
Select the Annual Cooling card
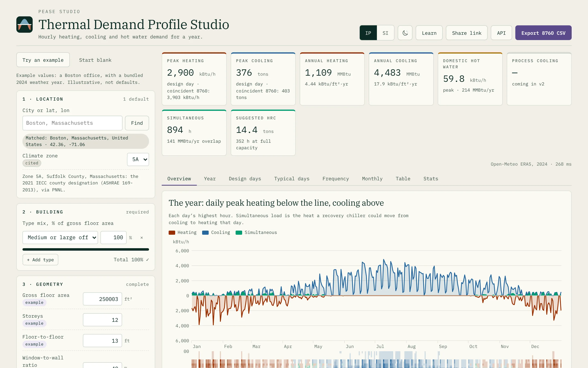pyautogui.click(x=401, y=79)
